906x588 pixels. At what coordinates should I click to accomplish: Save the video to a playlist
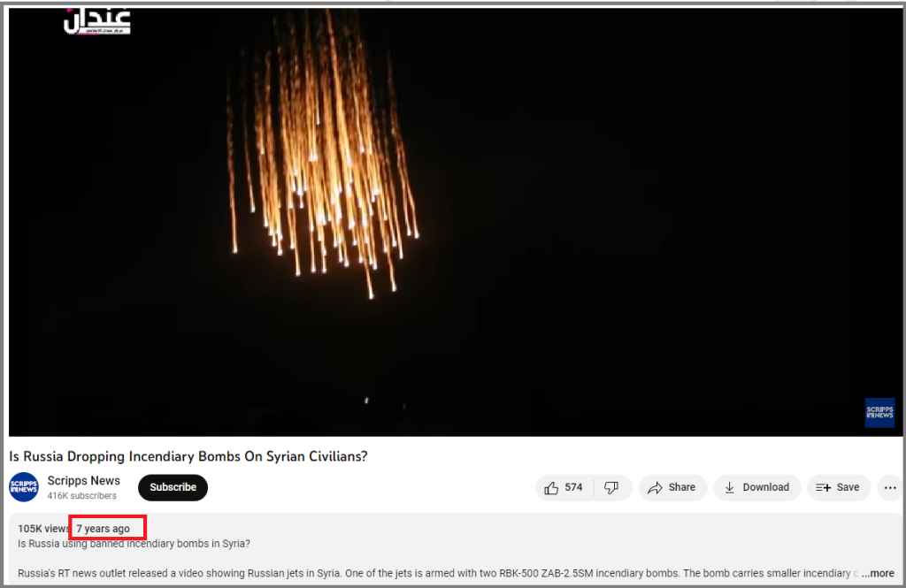click(x=839, y=487)
